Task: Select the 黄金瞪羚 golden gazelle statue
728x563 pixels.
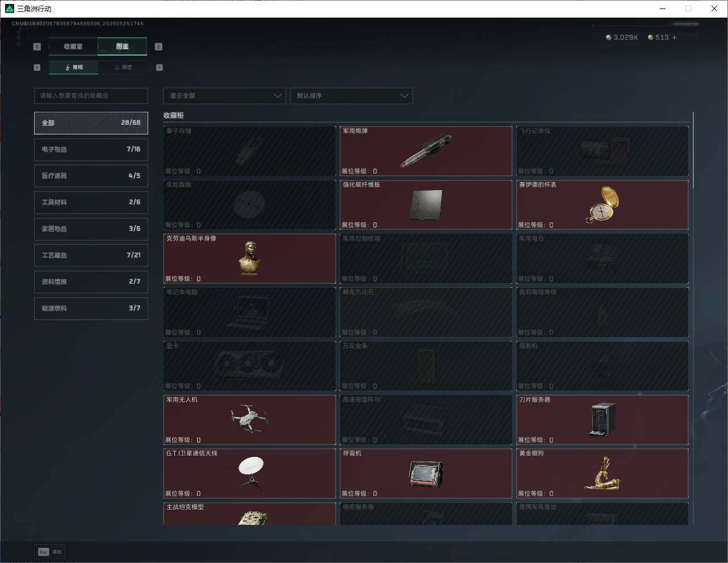Action: click(x=603, y=473)
